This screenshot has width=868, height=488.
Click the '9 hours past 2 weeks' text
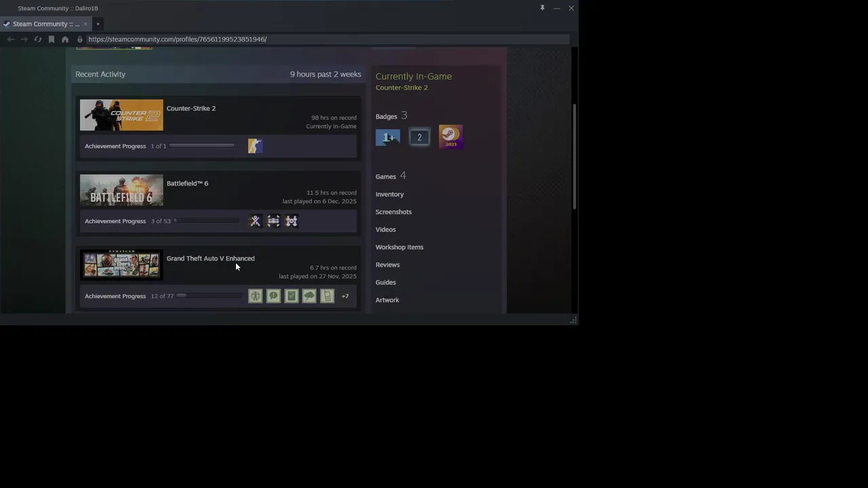325,75
